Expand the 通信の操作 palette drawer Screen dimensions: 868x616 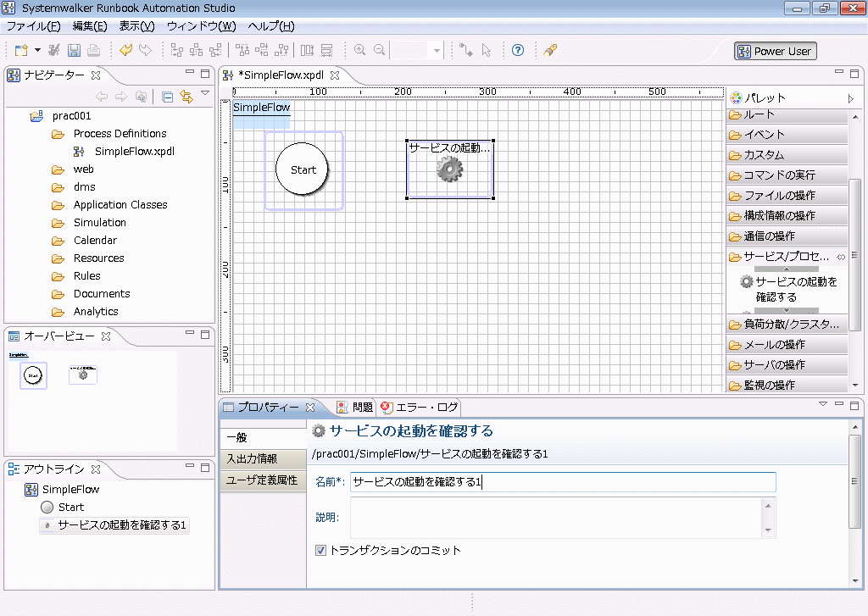tap(787, 236)
